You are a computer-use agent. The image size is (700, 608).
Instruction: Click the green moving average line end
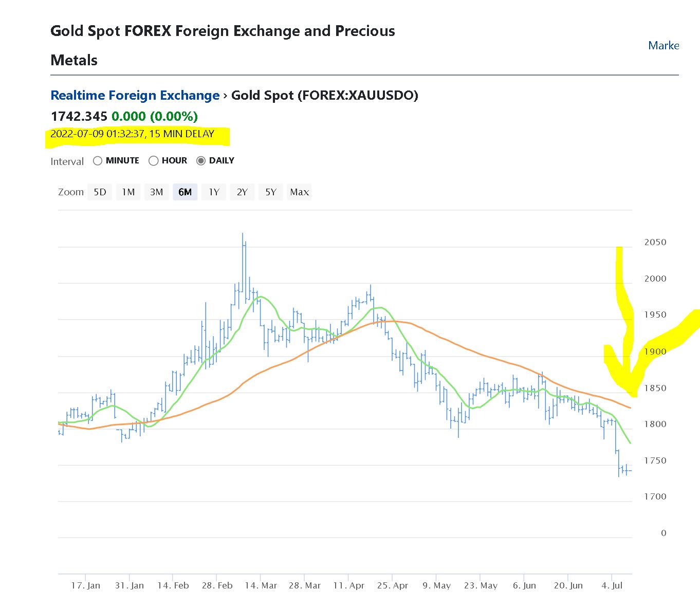[630, 443]
